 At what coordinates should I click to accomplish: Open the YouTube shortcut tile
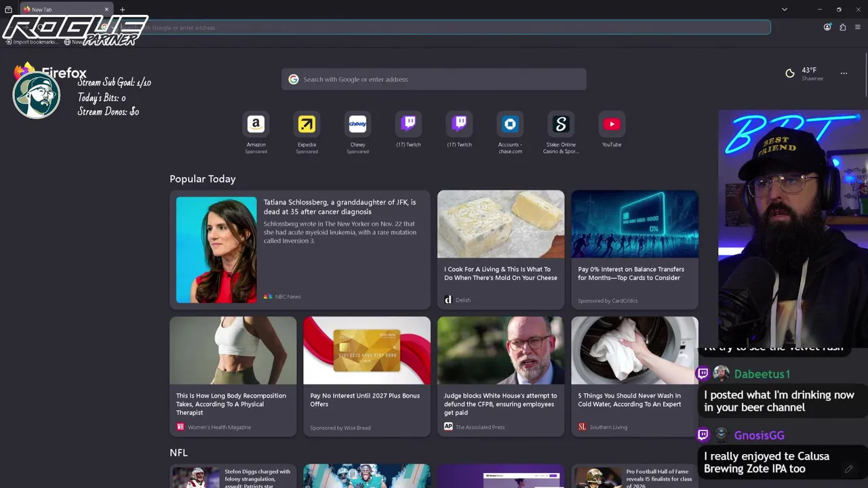(x=612, y=125)
